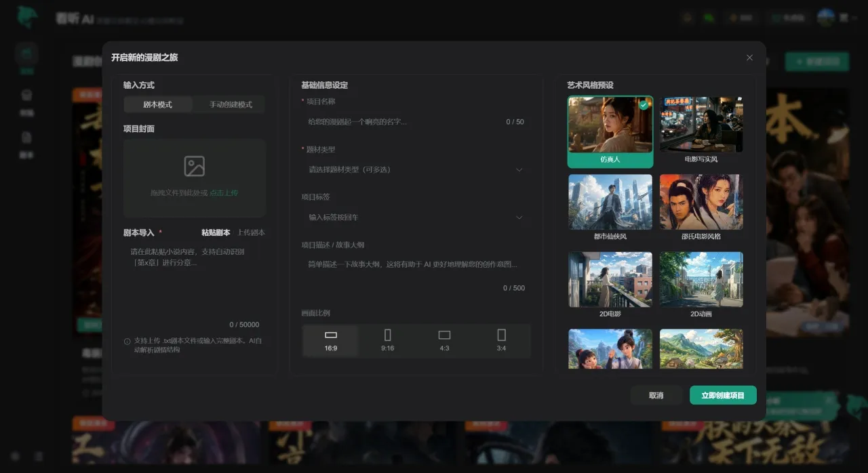Select the 上传剧本 tab
This screenshot has width=868, height=473.
click(x=251, y=232)
